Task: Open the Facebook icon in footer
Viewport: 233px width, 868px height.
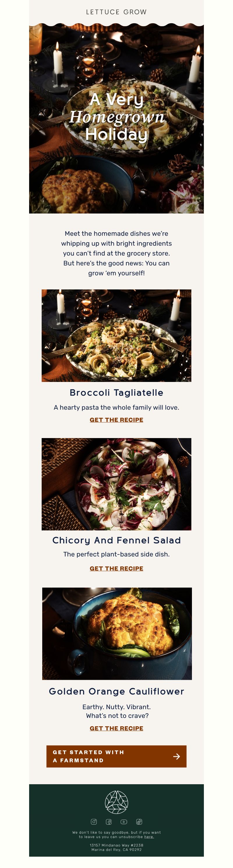Action: pos(109,821)
